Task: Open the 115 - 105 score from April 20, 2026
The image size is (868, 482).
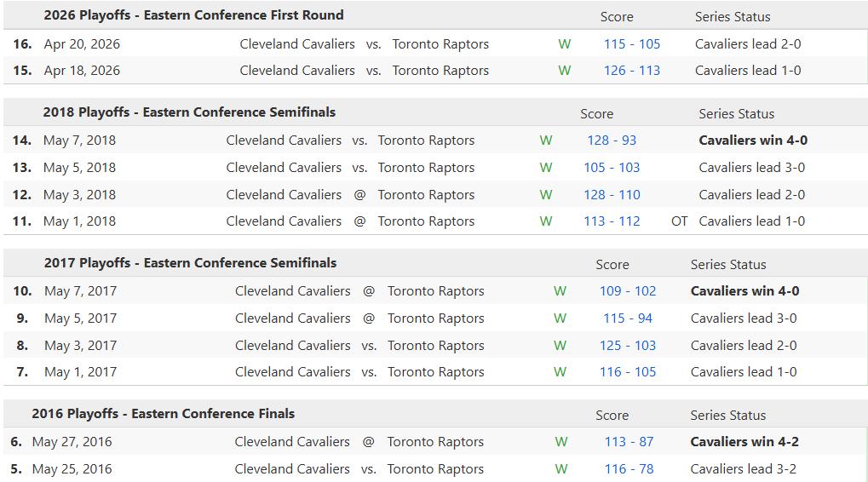Action: click(631, 44)
